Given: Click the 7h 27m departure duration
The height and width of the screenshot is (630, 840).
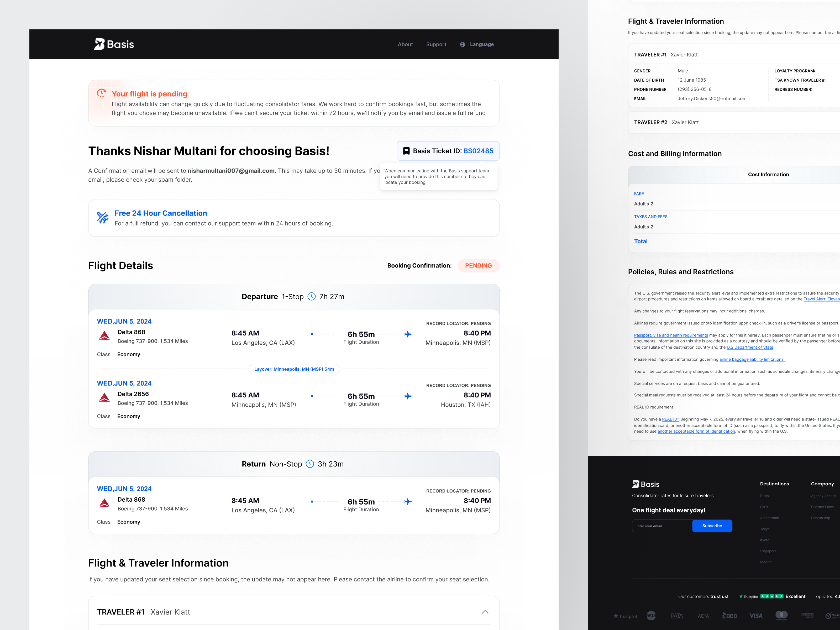Looking at the screenshot, I should (332, 297).
